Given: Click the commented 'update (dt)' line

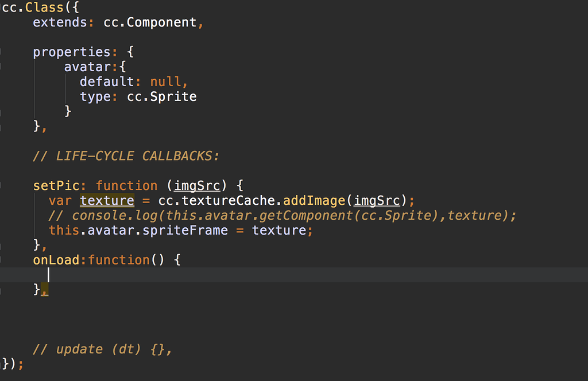Looking at the screenshot, I should [x=102, y=349].
